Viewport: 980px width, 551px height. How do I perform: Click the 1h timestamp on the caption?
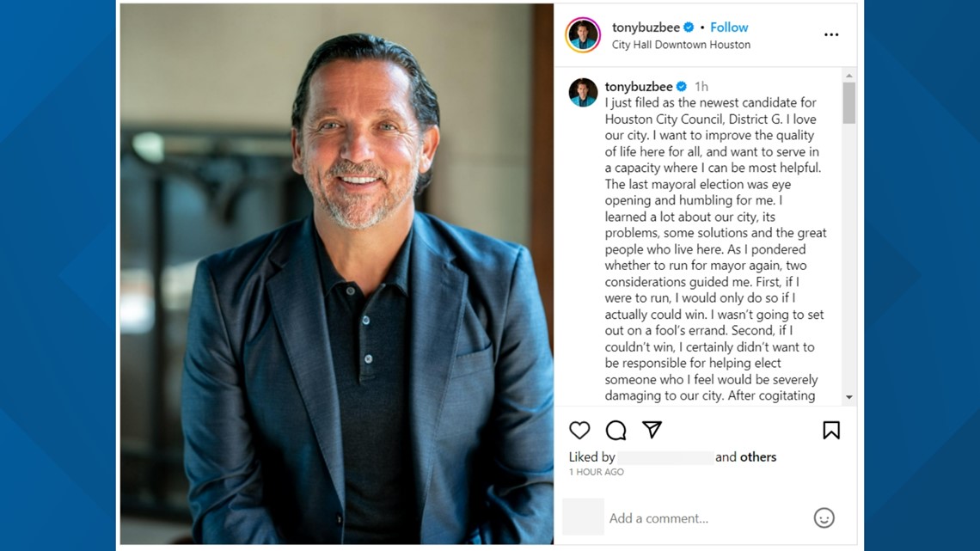coord(703,85)
